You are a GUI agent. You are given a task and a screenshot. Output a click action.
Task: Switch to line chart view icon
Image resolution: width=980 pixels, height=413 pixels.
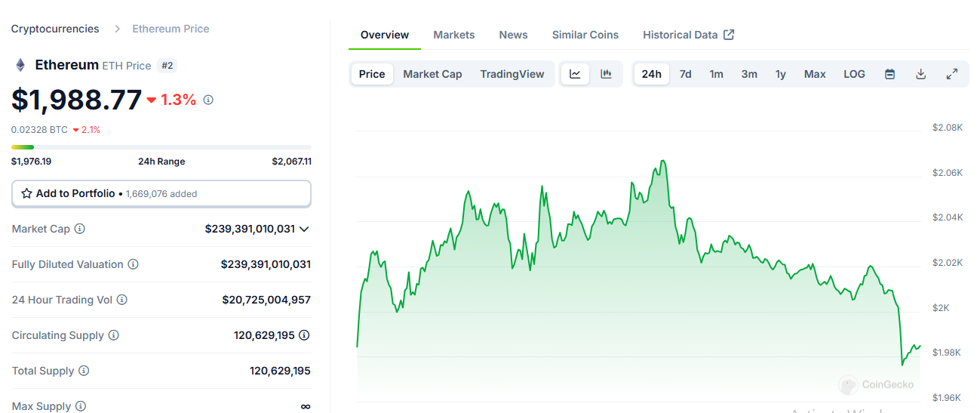pos(575,74)
